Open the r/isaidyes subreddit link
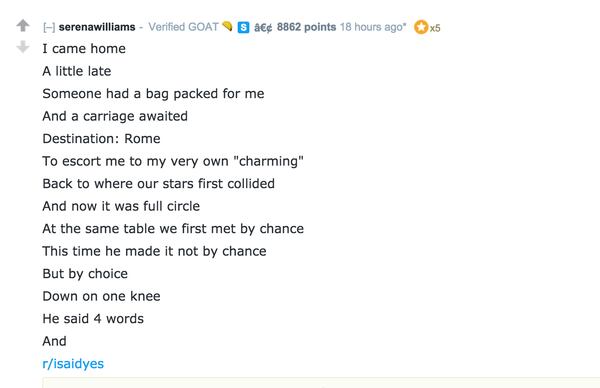Screen dimensions: 600x388 pos(73,364)
